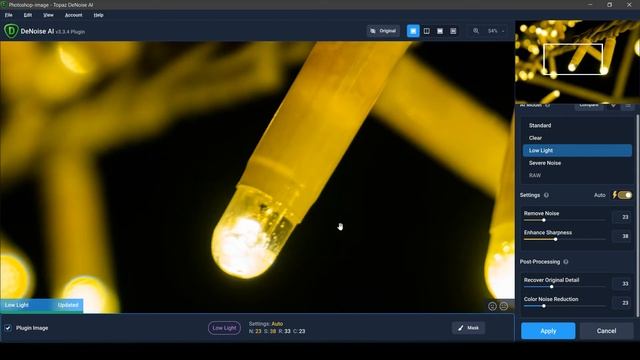
Task: Click the Apply button
Action: [548, 331]
